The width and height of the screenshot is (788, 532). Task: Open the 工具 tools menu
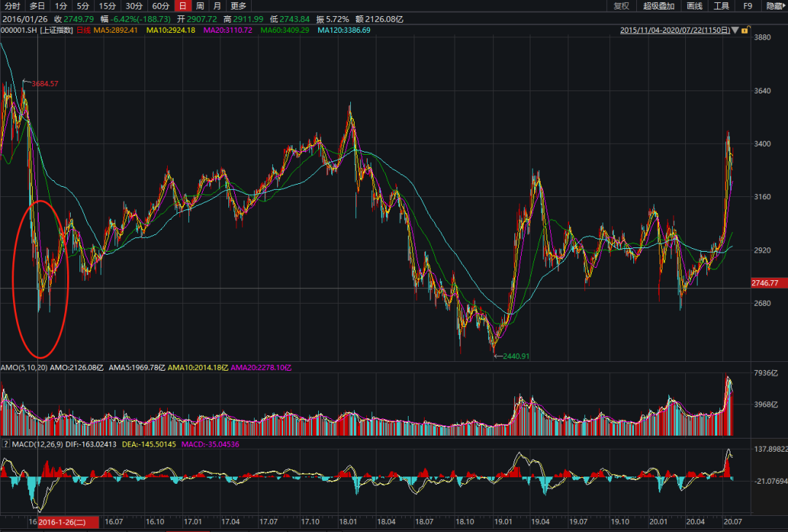[x=721, y=6]
